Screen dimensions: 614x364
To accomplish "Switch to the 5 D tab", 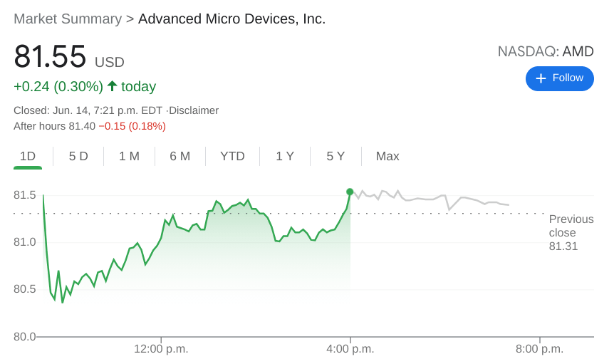I will click(x=78, y=156).
